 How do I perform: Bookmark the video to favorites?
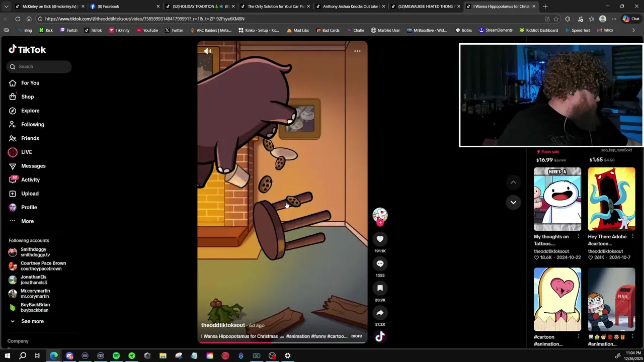click(380, 288)
